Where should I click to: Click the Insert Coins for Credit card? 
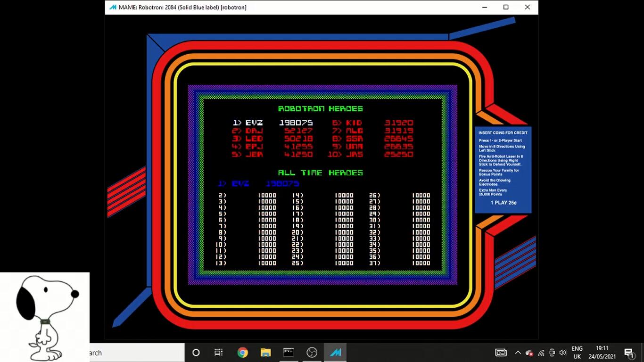(x=503, y=169)
